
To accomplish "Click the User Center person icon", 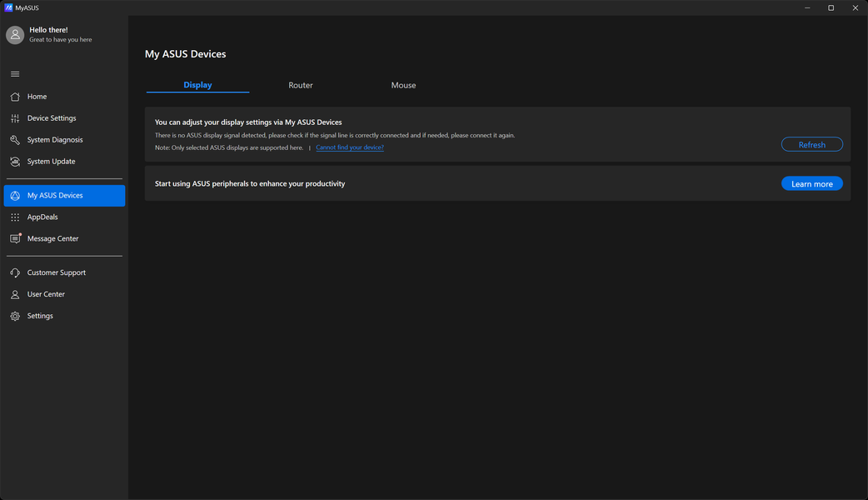I will [15, 294].
